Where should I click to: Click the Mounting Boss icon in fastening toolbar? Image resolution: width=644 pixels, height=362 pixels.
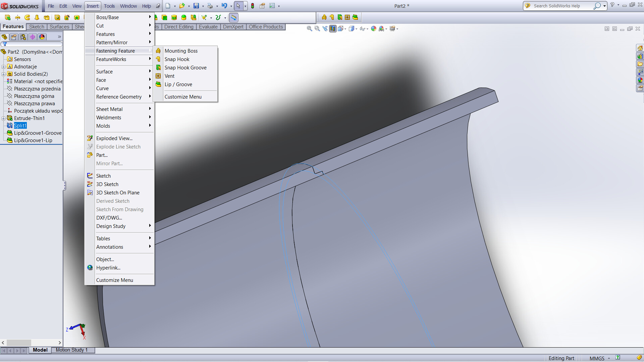tap(324, 17)
